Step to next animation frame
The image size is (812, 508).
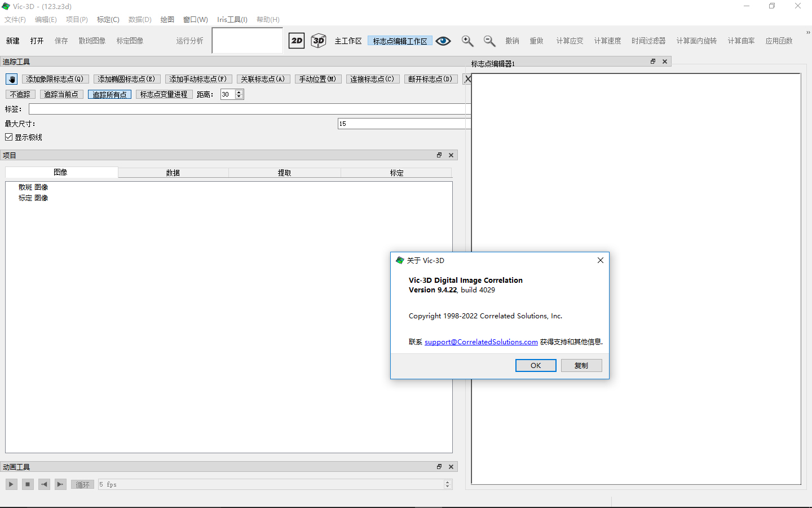60,484
